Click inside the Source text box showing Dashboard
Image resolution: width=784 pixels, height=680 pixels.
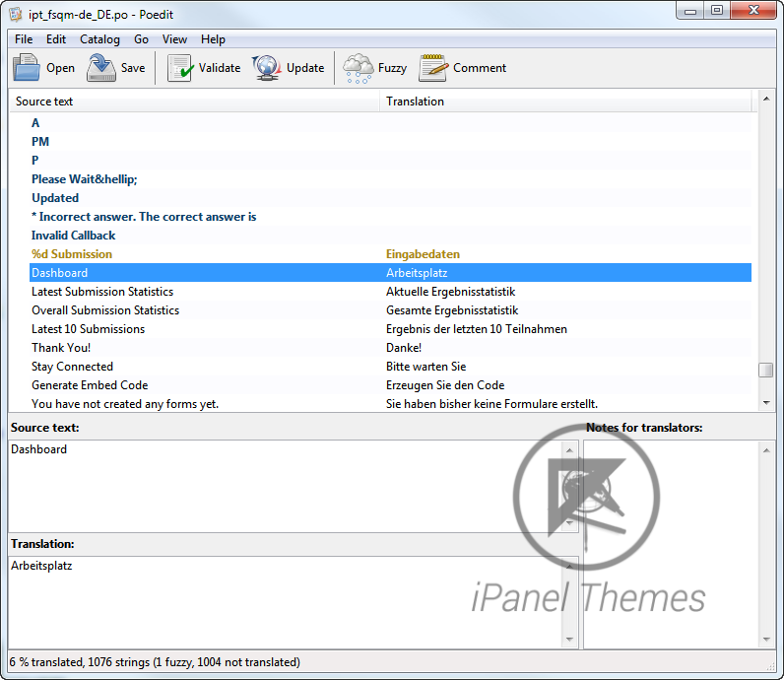click(x=285, y=486)
